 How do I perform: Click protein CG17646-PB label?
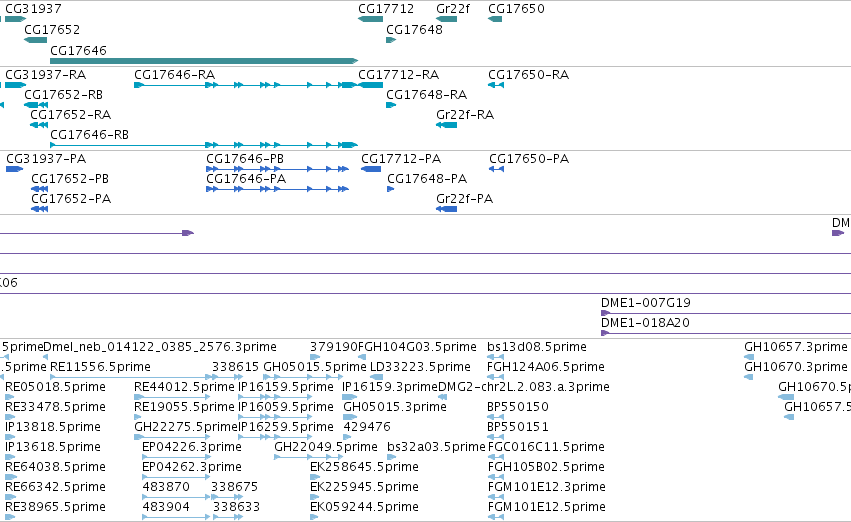click(x=245, y=158)
